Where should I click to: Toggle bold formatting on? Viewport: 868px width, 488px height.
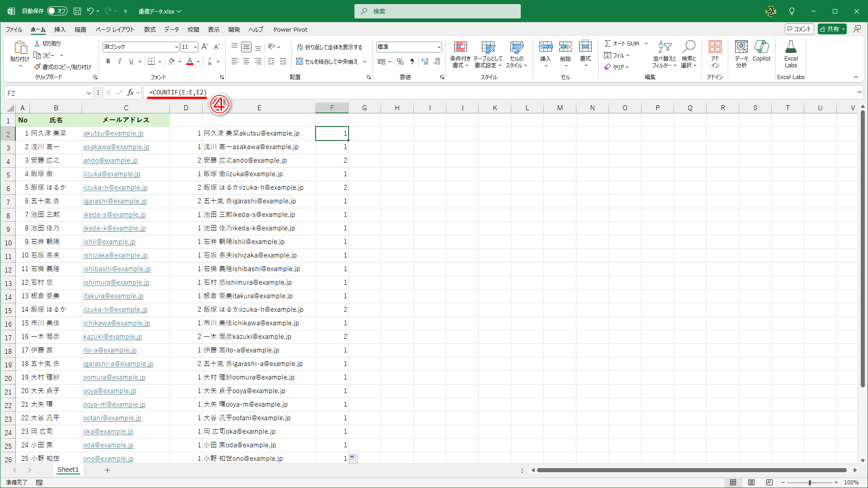(108, 61)
